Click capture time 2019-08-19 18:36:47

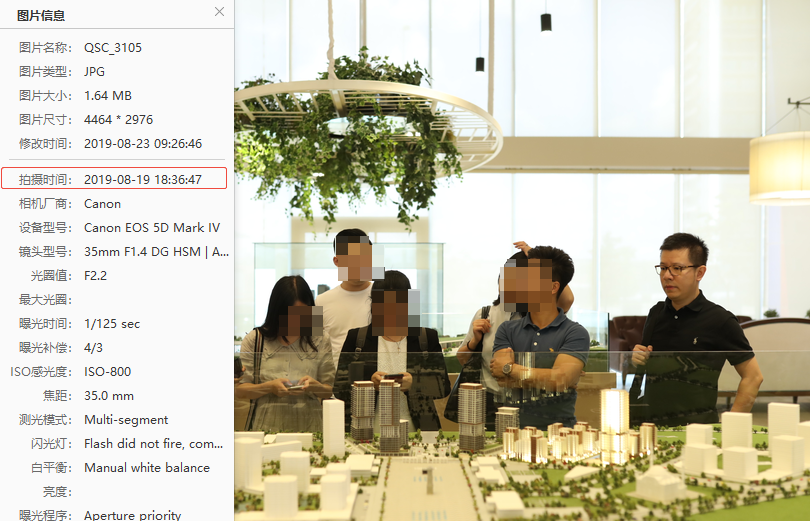143,180
